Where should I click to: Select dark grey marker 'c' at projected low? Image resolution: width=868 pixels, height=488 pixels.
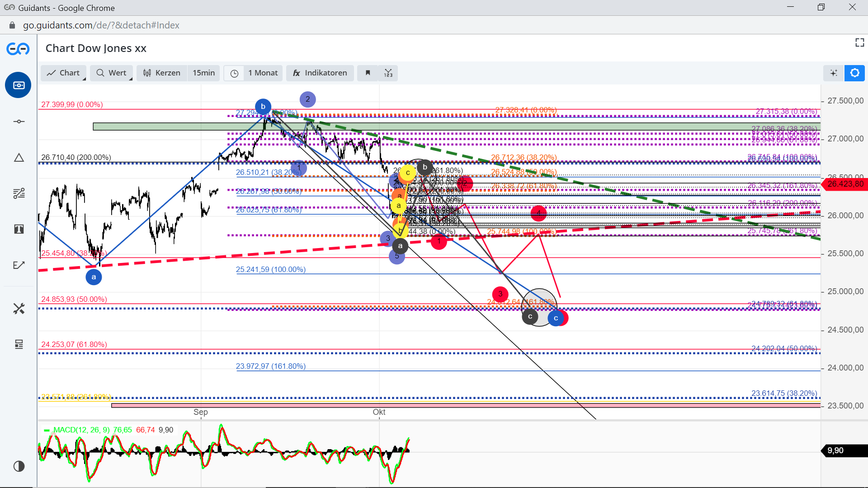click(530, 316)
